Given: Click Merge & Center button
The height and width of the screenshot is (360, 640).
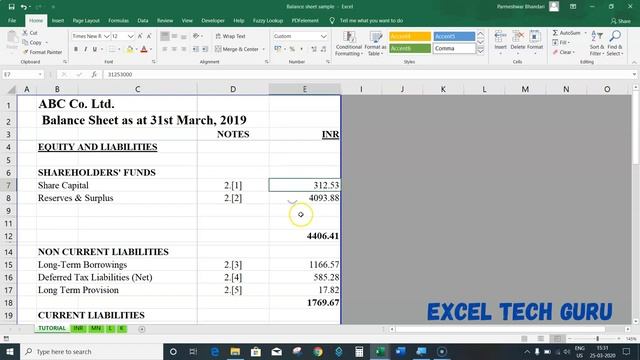Looking at the screenshot, I should pos(237,49).
